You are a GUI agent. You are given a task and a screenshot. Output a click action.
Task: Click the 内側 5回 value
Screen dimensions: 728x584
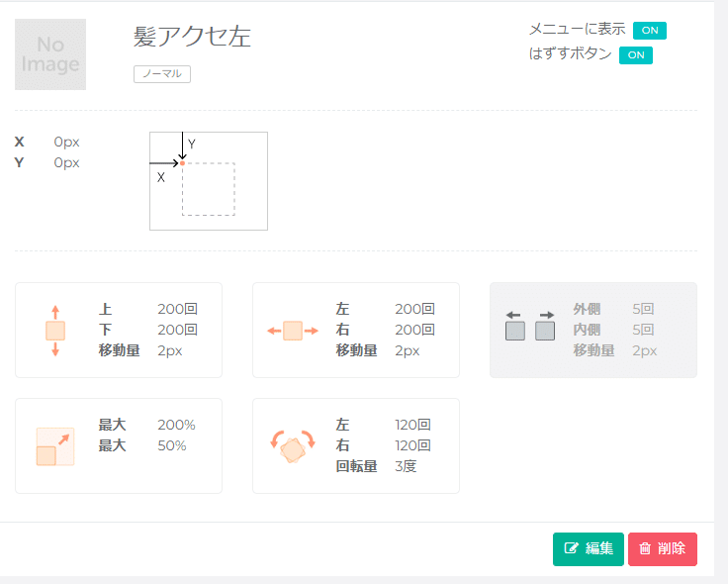coord(643,330)
